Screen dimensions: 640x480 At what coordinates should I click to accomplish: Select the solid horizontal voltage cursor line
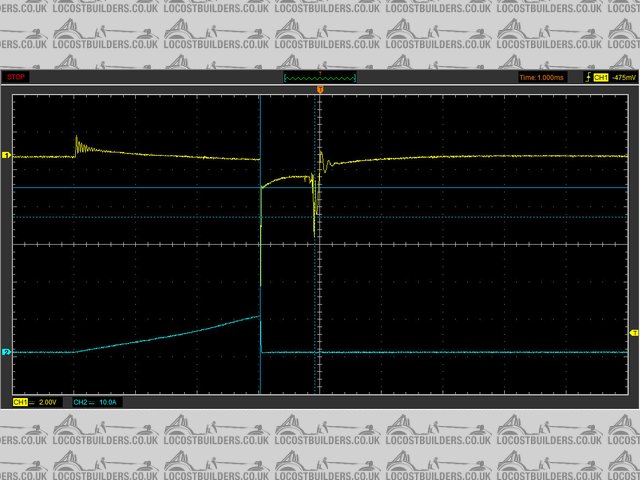(x=320, y=188)
